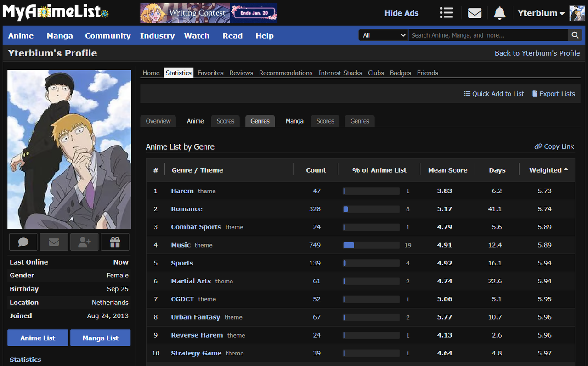Open the Community navigation menu
The height and width of the screenshot is (366, 588).
[108, 35]
